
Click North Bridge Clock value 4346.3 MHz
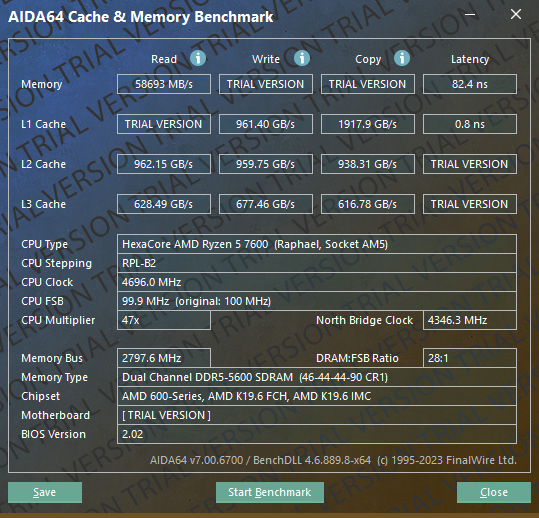point(470,320)
